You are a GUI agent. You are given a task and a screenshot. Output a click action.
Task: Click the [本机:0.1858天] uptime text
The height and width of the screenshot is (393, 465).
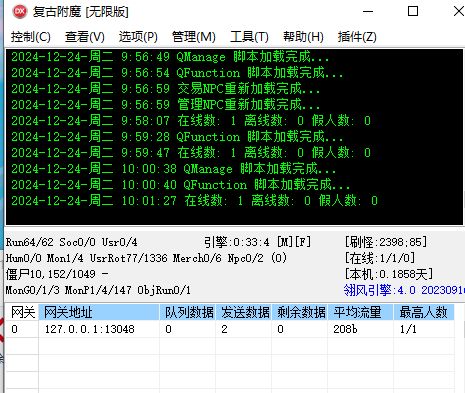click(x=389, y=274)
